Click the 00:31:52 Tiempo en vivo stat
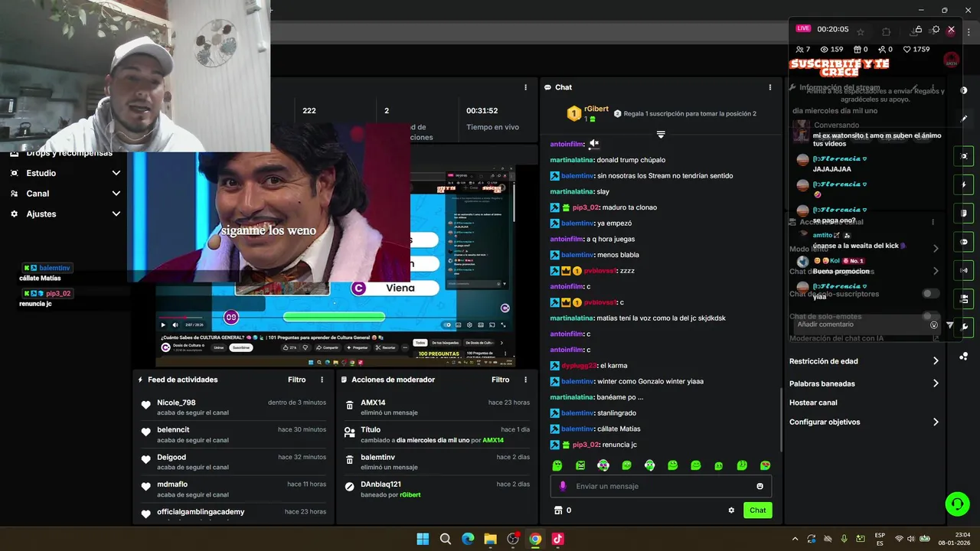This screenshot has height=551, width=980. click(492, 119)
